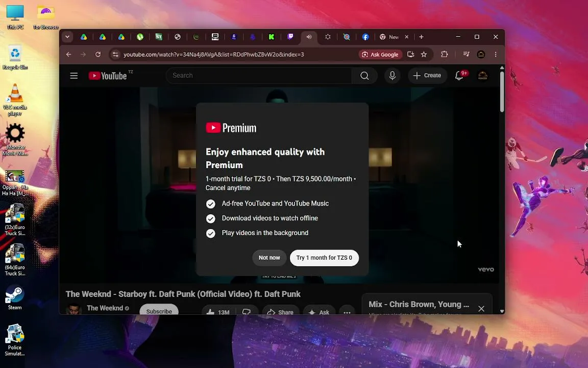The width and height of the screenshot is (588, 368).
Task: Open the Tor Browser desktop shortcut
Action: [46, 17]
